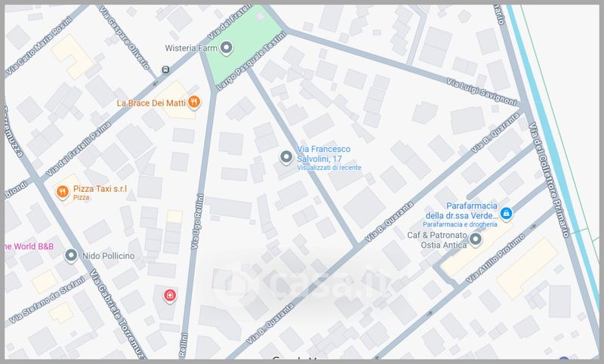Select the bus stop icon near Wisteria Farm
The height and width of the screenshot is (364, 604).
(x=165, y=70)
